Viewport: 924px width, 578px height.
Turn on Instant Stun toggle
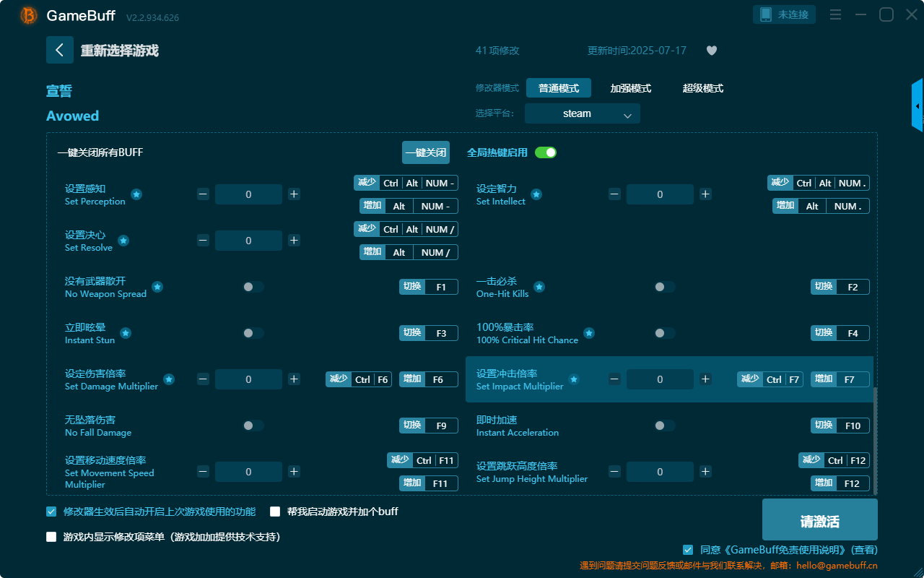253,333
